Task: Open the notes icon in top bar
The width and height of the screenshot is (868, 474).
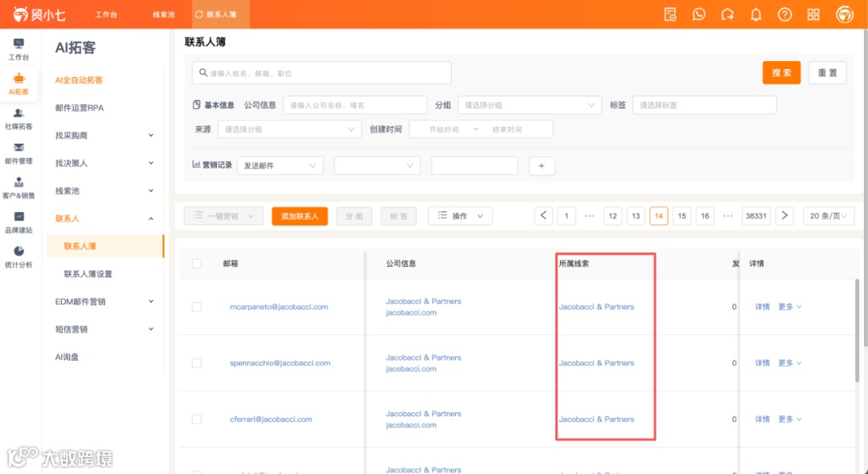Action: (x=670, y=14)
